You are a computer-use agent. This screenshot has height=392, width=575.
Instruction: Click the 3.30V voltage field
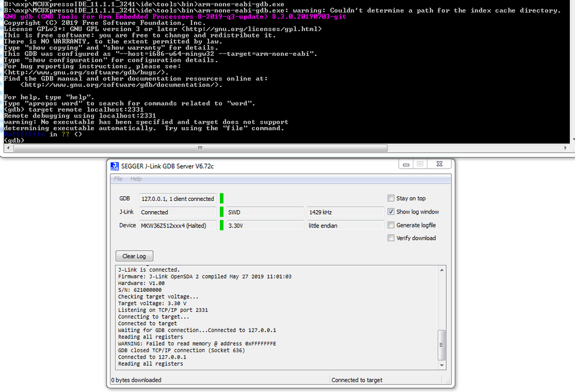265,226
